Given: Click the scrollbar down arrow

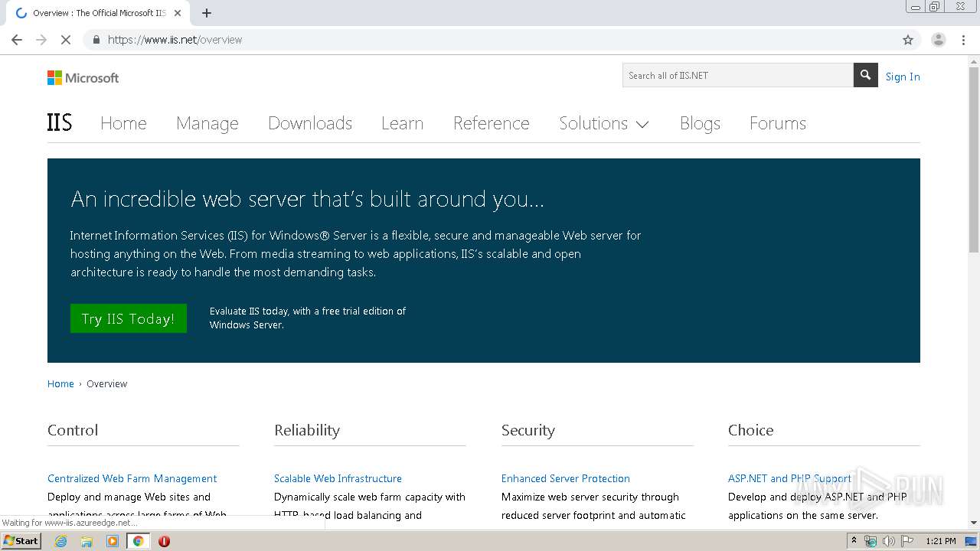Looking at the screenshot, I should click(974, 523).
